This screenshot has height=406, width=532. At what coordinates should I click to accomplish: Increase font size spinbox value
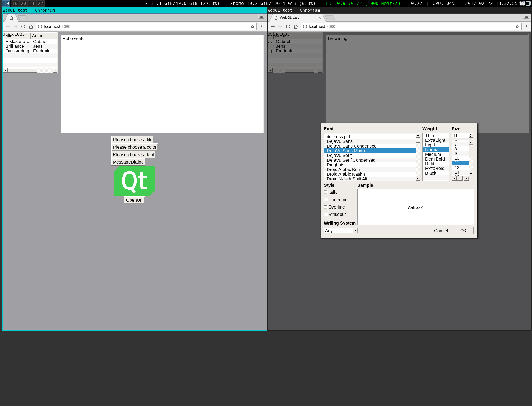pos(471,134)
